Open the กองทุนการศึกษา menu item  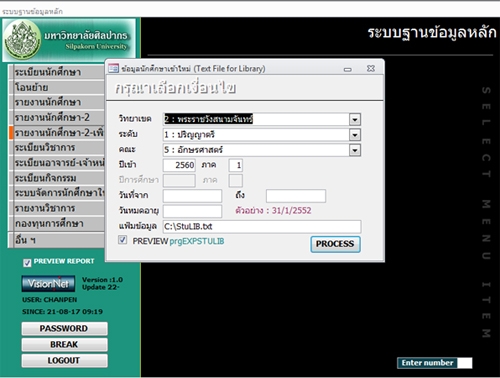[58, 223]
